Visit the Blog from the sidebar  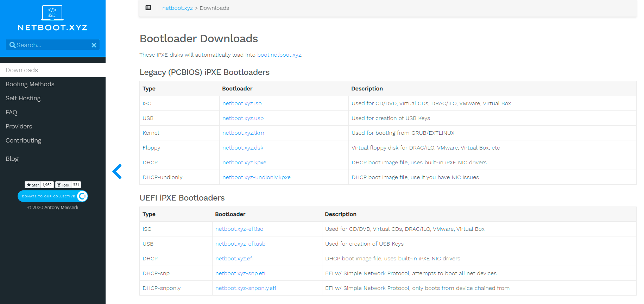(53, 159)
